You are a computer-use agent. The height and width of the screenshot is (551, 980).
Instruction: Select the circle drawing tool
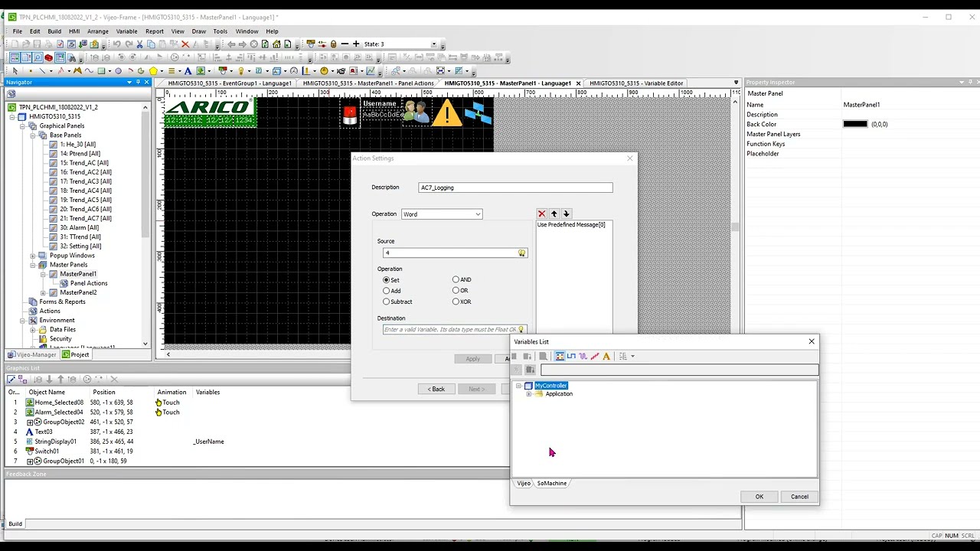point(119,70)
